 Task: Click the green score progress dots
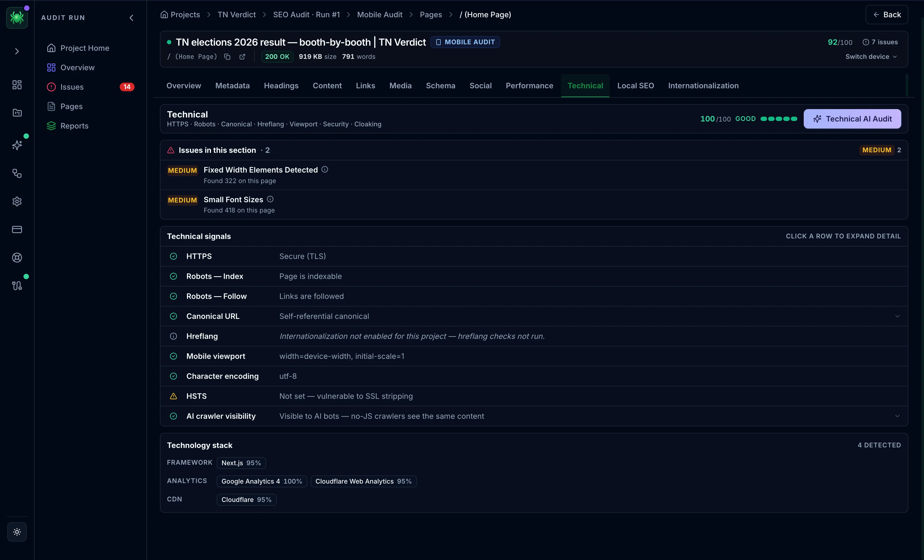tap(778, 119)
